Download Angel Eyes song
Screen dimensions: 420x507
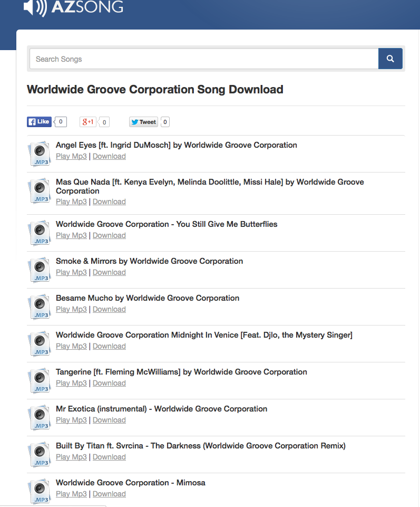[x=109, y=156]
